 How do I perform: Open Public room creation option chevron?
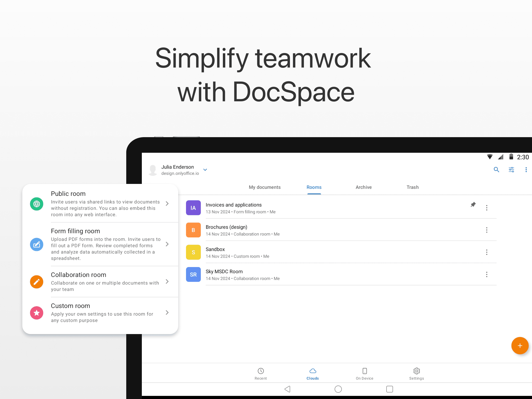pyautogui.click(x=167, y=204)
